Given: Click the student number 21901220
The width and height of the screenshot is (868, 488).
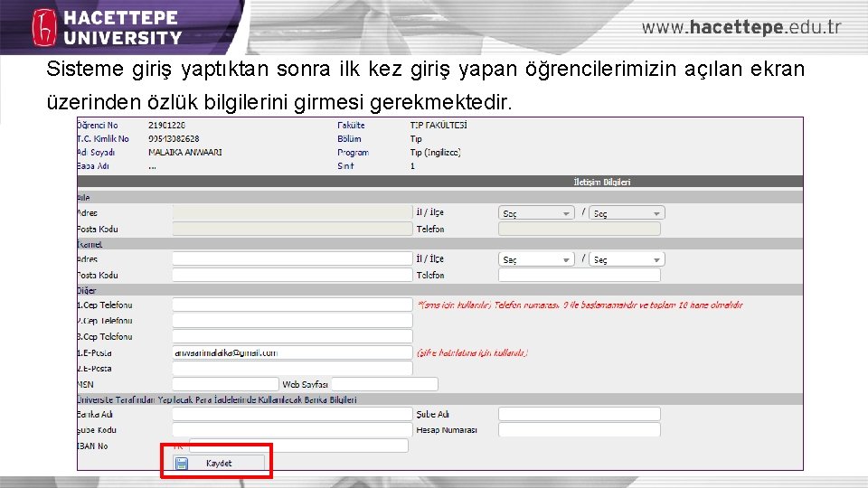Looking at the screenshot, I should 166,126.
